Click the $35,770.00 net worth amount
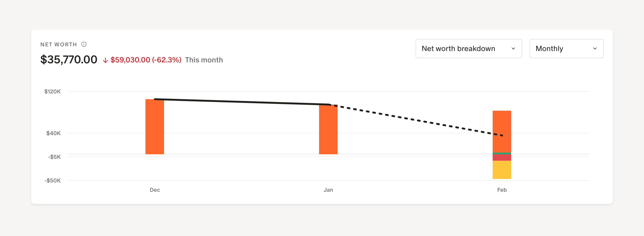The width and height of the screenshot is (644, 236). point(69,60)
